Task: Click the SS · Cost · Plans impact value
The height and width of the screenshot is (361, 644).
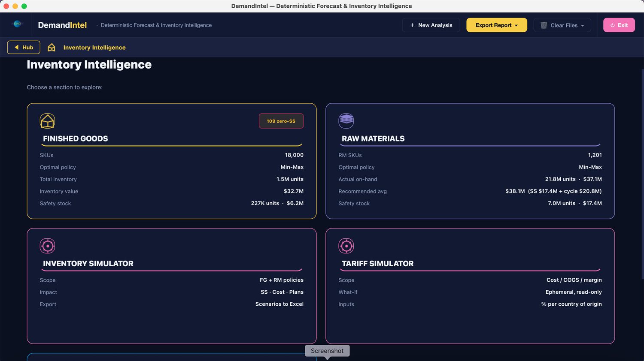Action: 282,292
